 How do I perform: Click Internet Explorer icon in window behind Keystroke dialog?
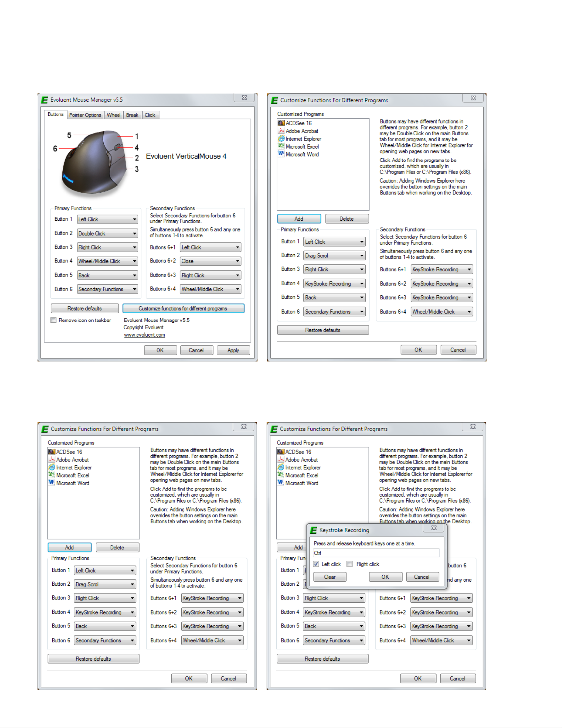(281, 467)
